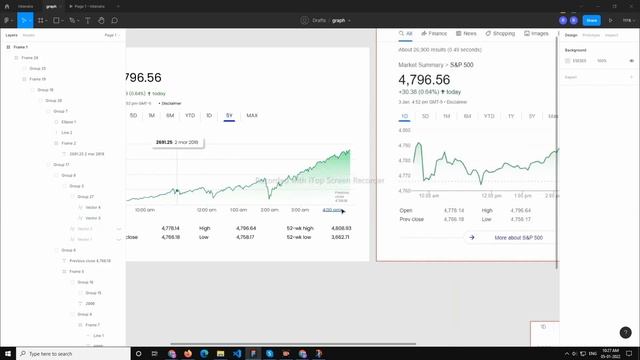
Task: Open File Explorer from taskbar
Action: coord(220,353)
